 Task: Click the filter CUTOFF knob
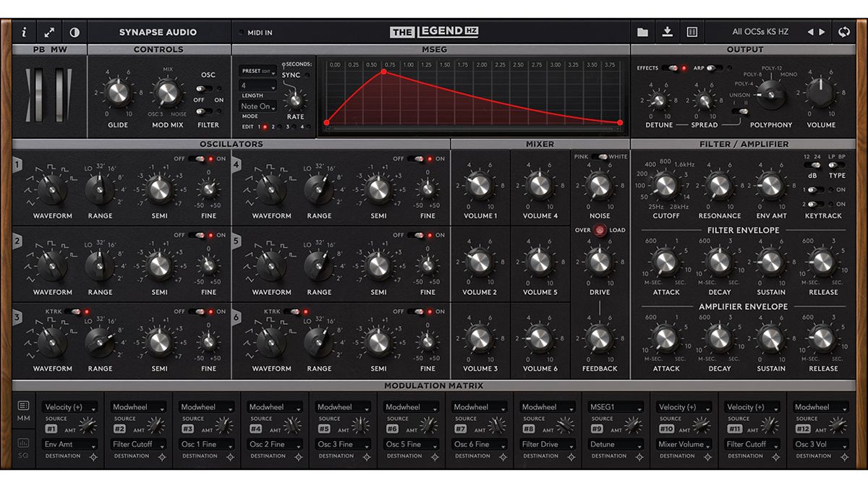point(665,187)
